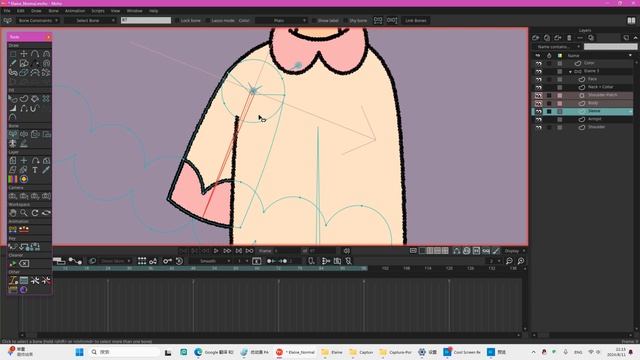This screenshot has height=360, width=640.
Task: Open the Bone menu
Action: point(53,11)
